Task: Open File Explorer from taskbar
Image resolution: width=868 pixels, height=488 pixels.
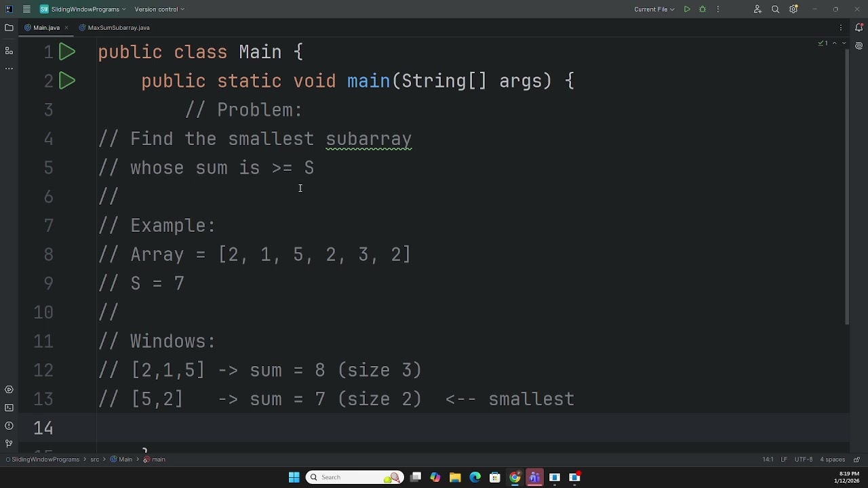Action: (x=455, y=477)
